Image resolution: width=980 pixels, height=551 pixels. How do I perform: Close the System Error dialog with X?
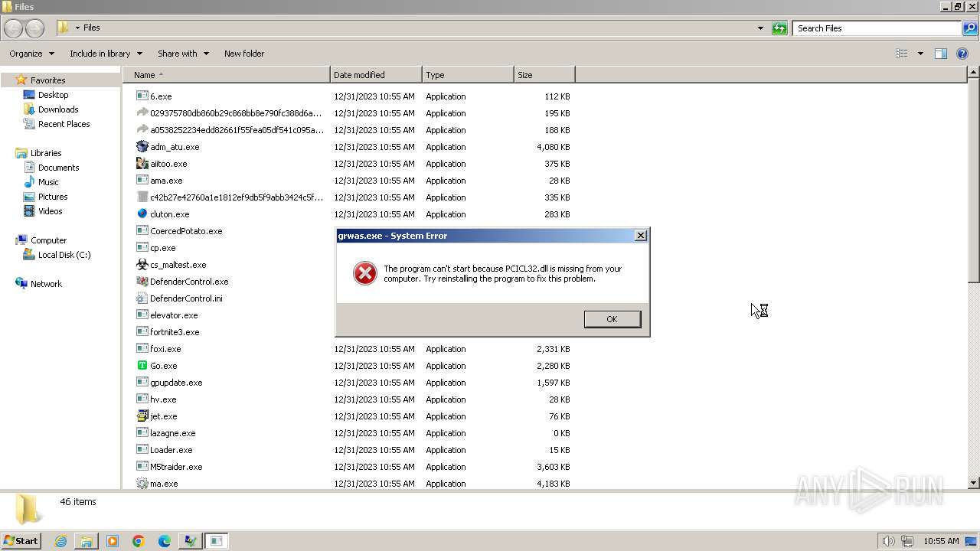641,236
